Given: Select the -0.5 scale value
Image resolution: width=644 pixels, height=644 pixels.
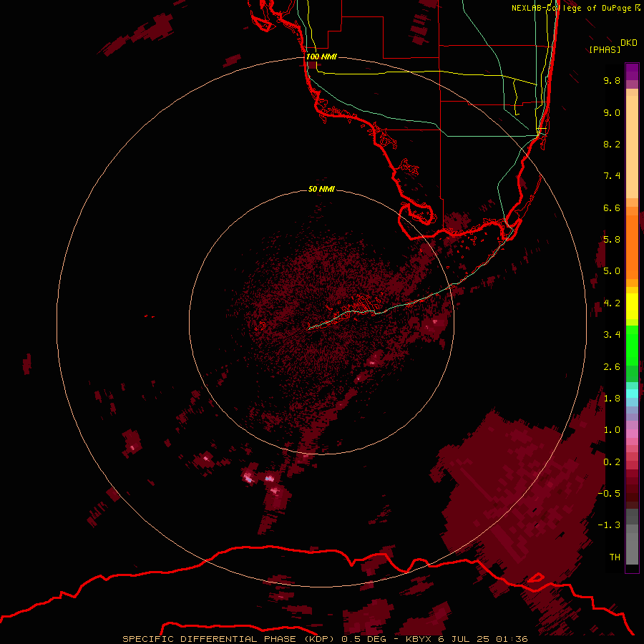Looking at the screenshot, I should (609, 494).
